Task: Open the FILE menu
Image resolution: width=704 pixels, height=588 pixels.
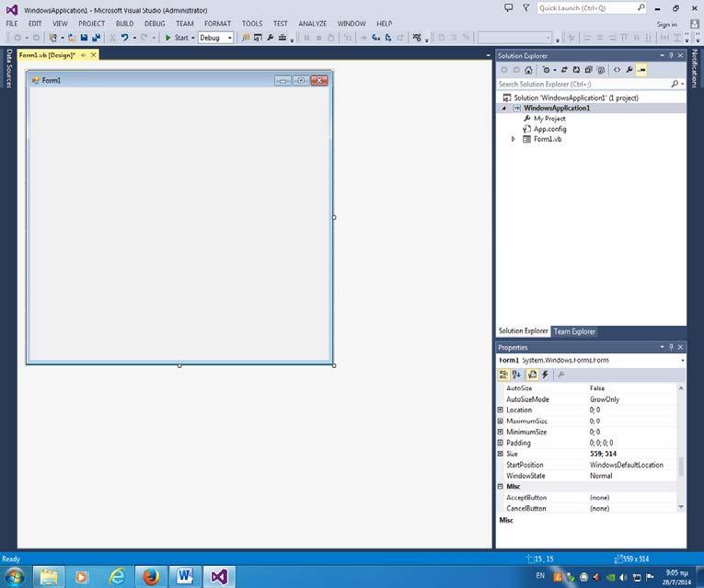Action: [x=12, y=23]
